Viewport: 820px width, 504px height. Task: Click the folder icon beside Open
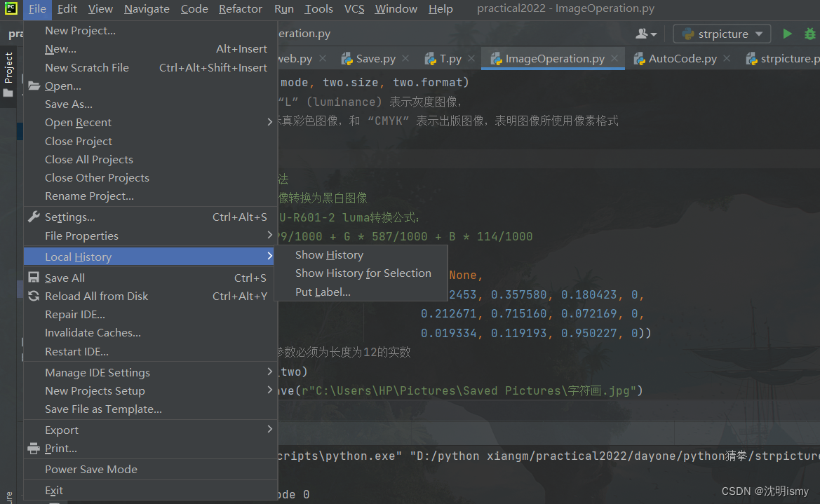[x=33, y=86]
